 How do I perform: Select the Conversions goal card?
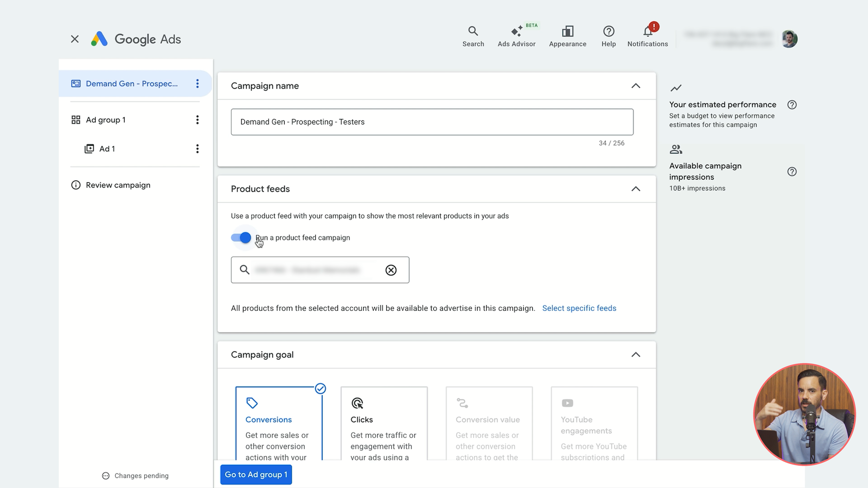click(279, 424)
